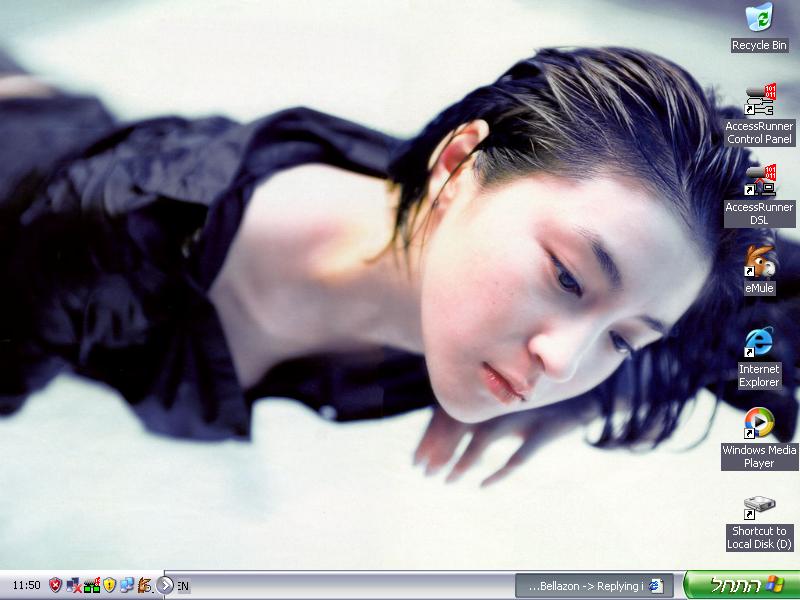Click the blue network computers tray icon
The height and width of the screenshot is (600, 800).
click(x=127, y=585)
